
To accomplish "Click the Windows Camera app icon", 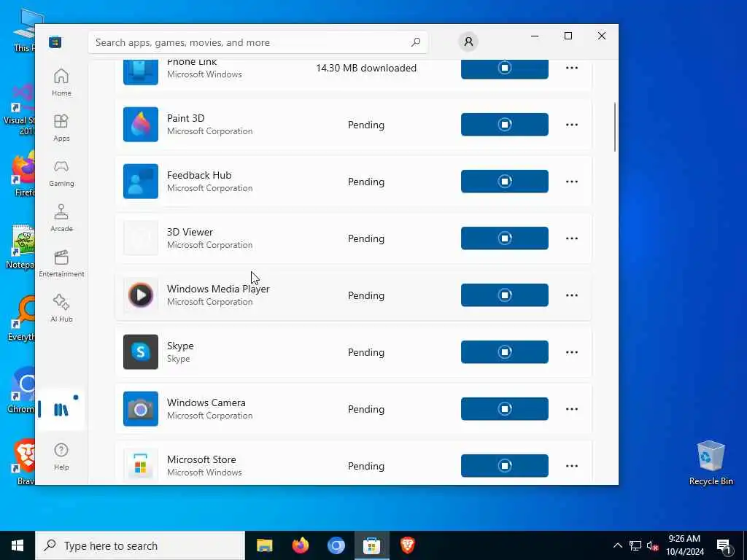I will 141,409.
